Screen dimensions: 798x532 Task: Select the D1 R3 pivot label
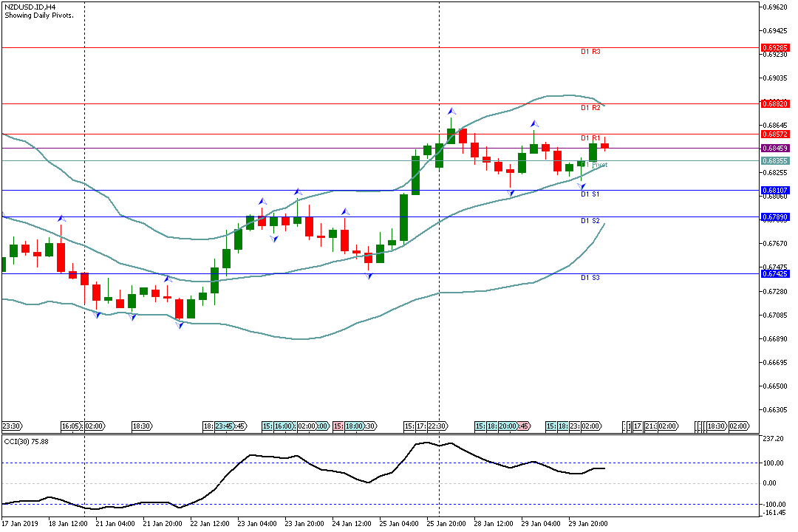(x=590, y=52)
